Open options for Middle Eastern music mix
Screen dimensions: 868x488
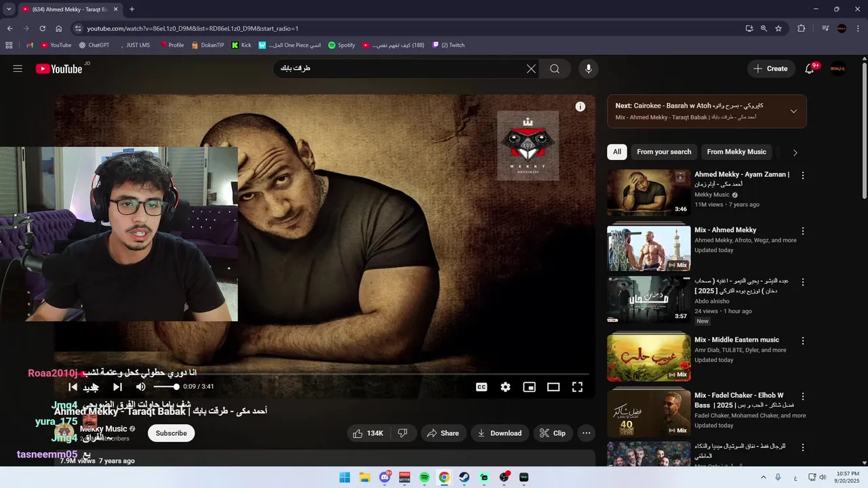pyautogui.click(x=803, y=341)
